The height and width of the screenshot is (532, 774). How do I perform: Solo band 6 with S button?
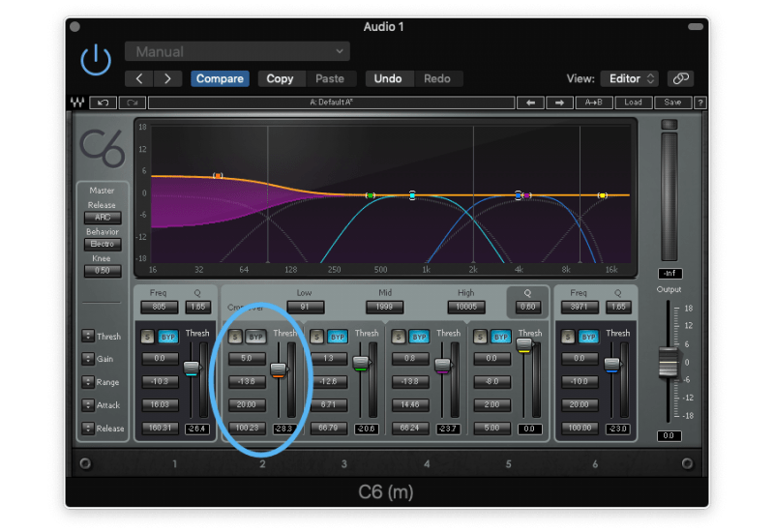click(568, 337)
